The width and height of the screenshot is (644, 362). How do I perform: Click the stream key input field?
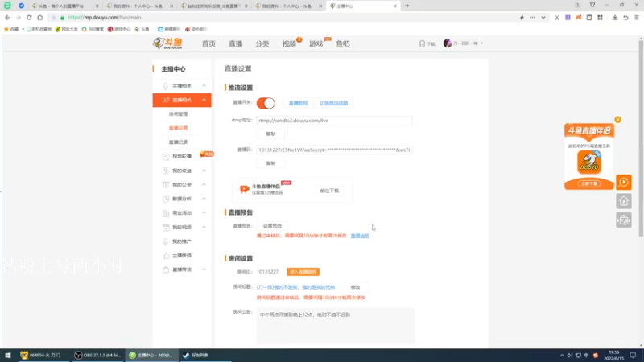coord(334,150)
